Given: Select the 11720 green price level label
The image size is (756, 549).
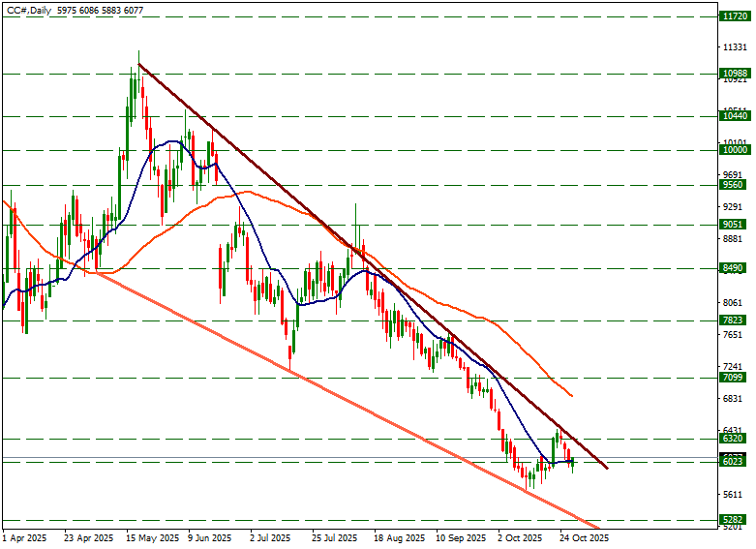Looking at the screenshot, I should click(x=734, y=16).
